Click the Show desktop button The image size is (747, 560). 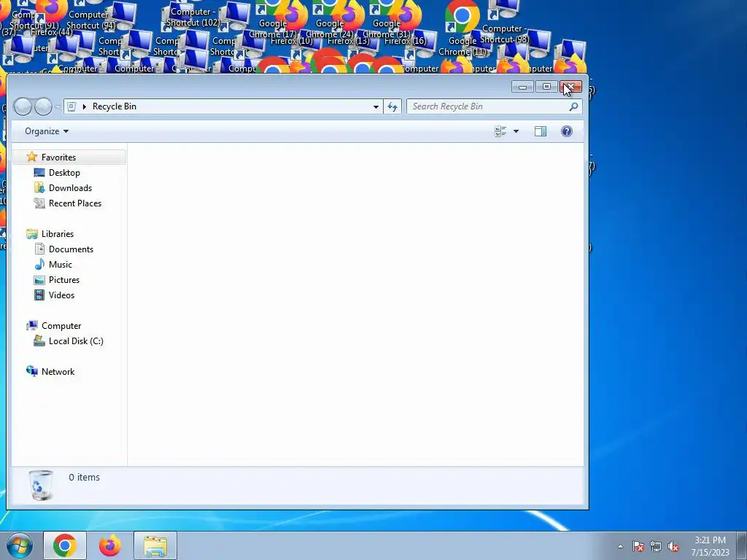742,545
